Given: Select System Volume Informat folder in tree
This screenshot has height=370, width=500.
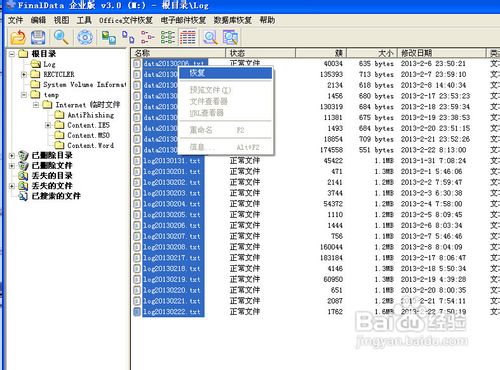Looking at the screenshot, I should (x=85, y=85).
